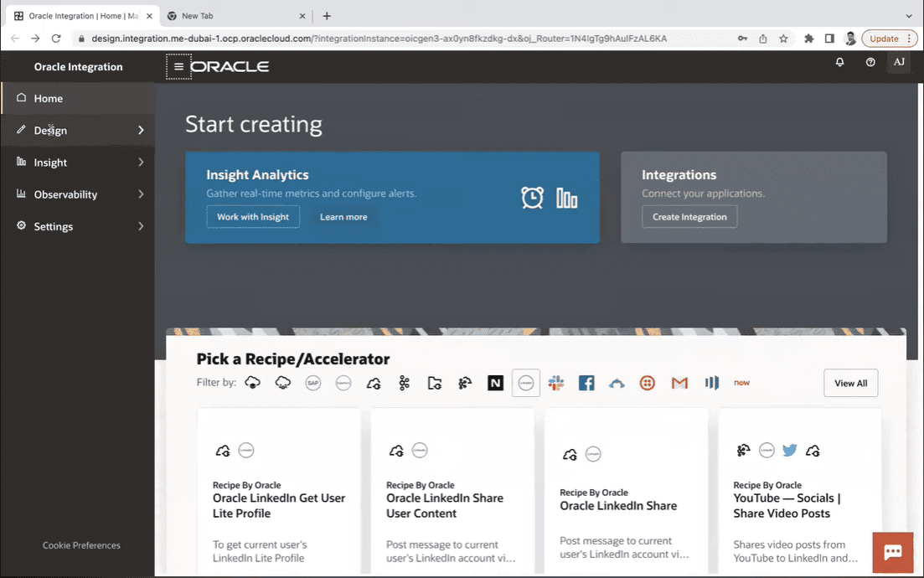The height and width of the screenshot is (578, 924).
Task: Click Create Integration button
Action: click(x=689, y=217)
